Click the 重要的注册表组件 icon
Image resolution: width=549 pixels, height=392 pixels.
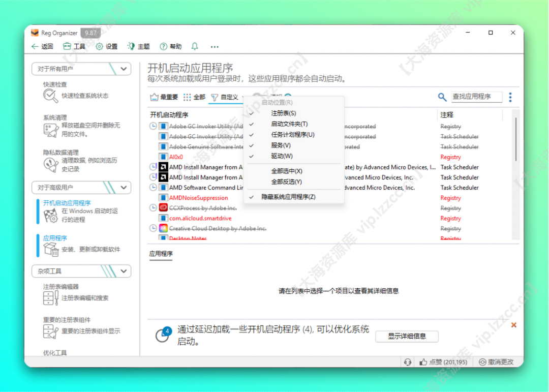click(x=50, y=331)
